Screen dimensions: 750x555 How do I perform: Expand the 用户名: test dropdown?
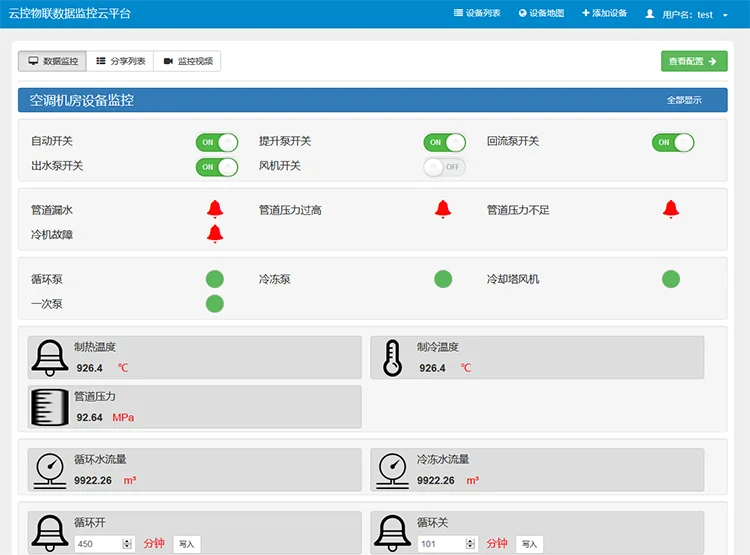[695, 14]
